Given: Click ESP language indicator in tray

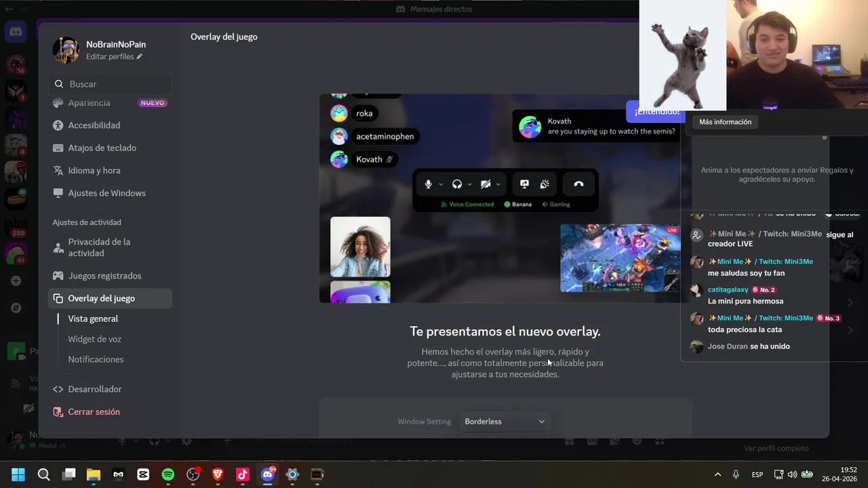Looking at the screenshot, I should [757, 474].
